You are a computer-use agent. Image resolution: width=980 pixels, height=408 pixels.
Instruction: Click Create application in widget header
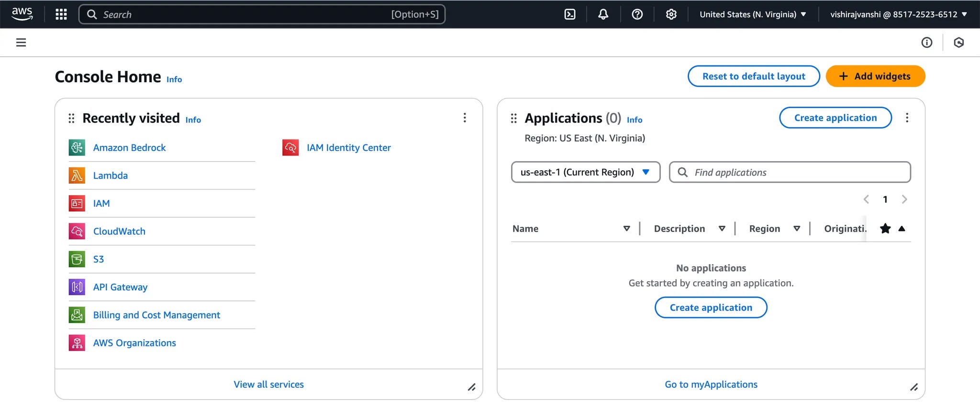tap(835, 118)
